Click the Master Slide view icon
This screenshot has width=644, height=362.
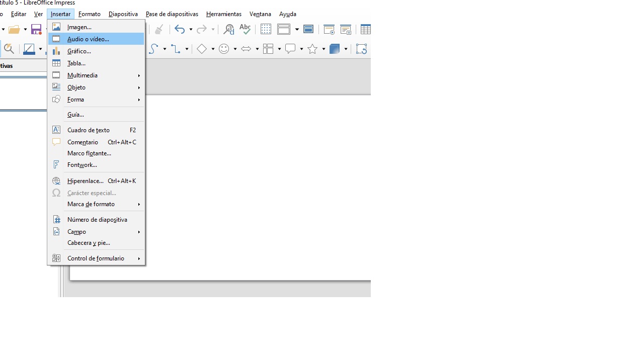click(x=308, y=29)
